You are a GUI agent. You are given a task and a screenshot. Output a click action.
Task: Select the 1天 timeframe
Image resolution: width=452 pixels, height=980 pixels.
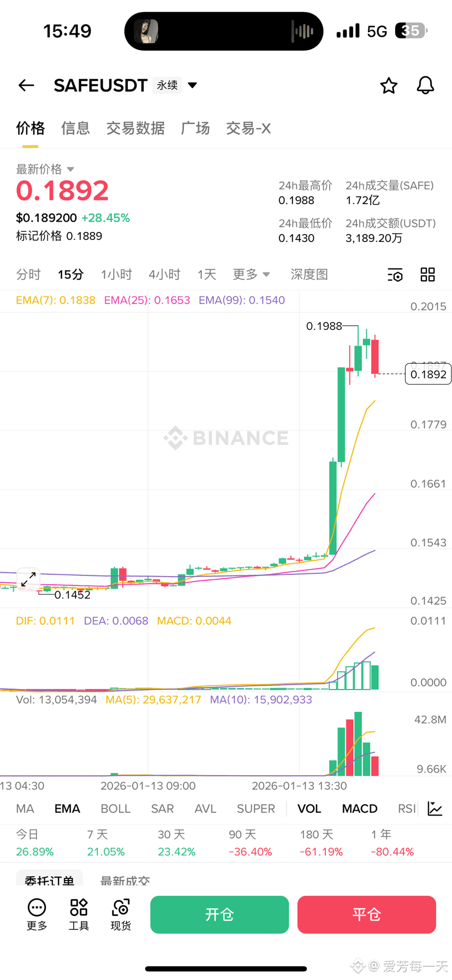point(207,275)
